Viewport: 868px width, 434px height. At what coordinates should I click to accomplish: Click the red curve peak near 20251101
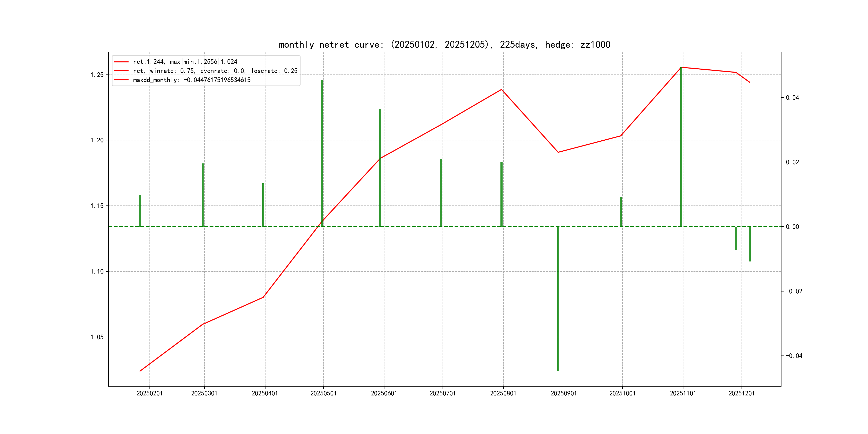tap(681, 68)
